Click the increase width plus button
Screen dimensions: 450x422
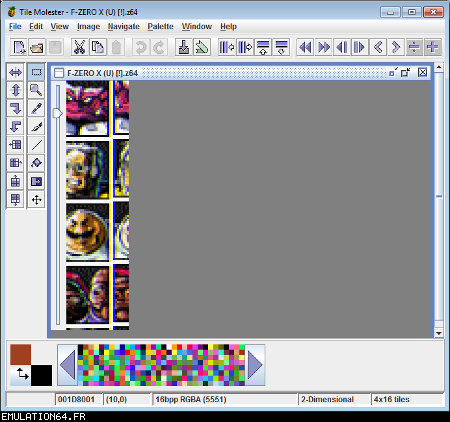(x=433, y=47)
